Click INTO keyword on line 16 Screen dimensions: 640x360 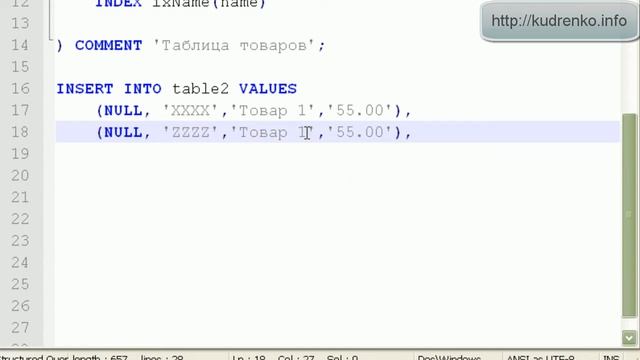142,89
